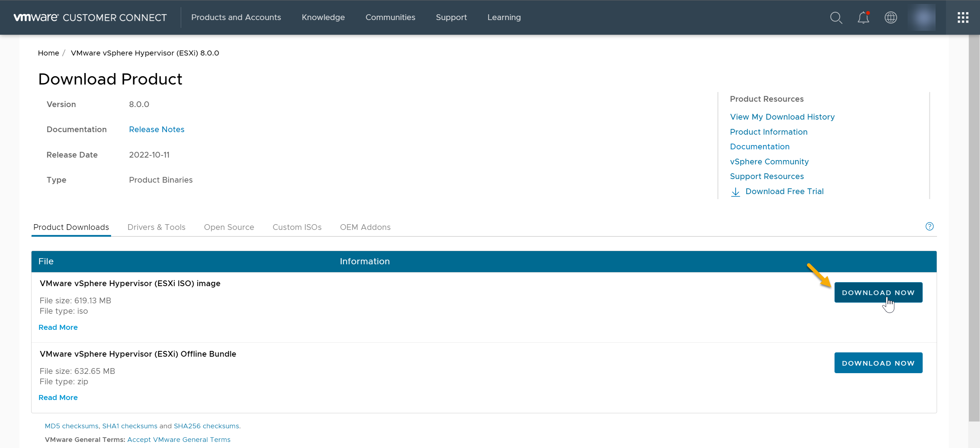The width and height of the screenshot is (980, 448).
Task: Click the Product Binaries type value
Action: click(x=161, y=180)
